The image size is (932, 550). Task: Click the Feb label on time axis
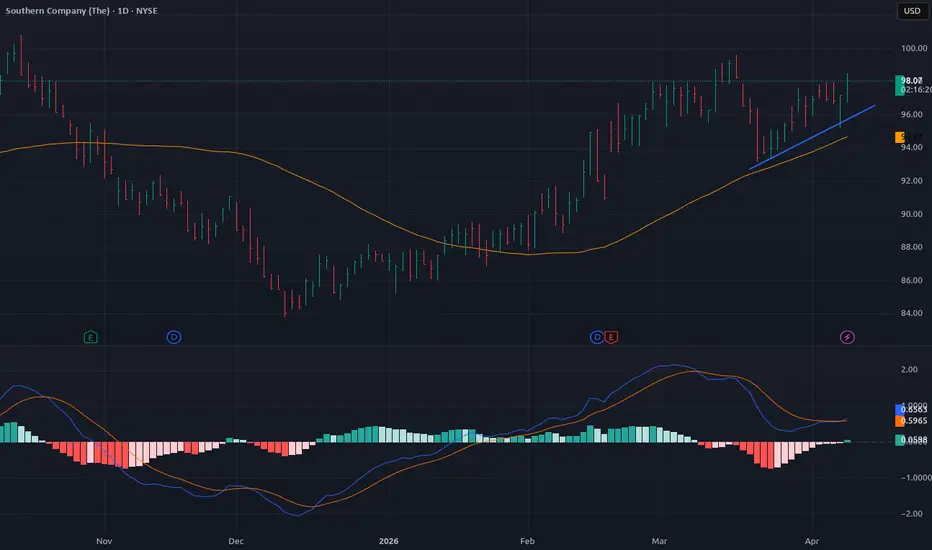coord(527,541)
